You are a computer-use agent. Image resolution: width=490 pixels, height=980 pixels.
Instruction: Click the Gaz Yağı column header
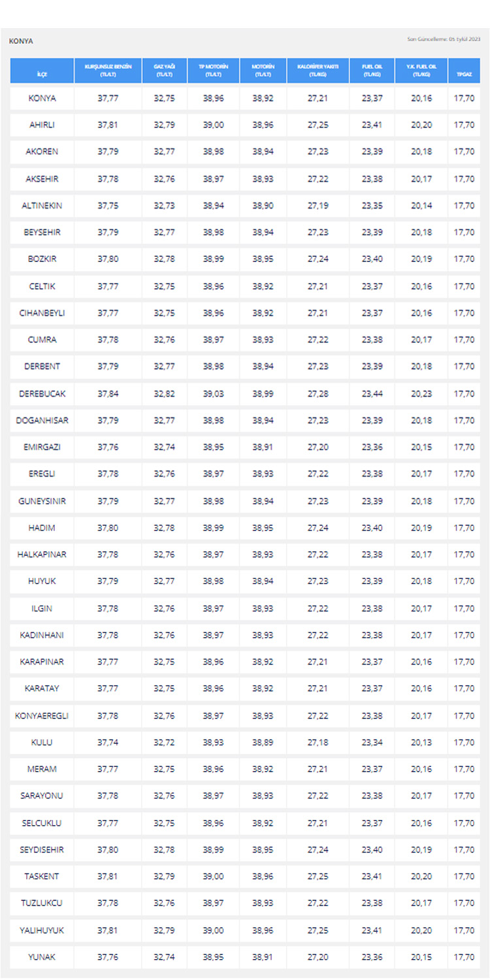(x=164, y=71)
